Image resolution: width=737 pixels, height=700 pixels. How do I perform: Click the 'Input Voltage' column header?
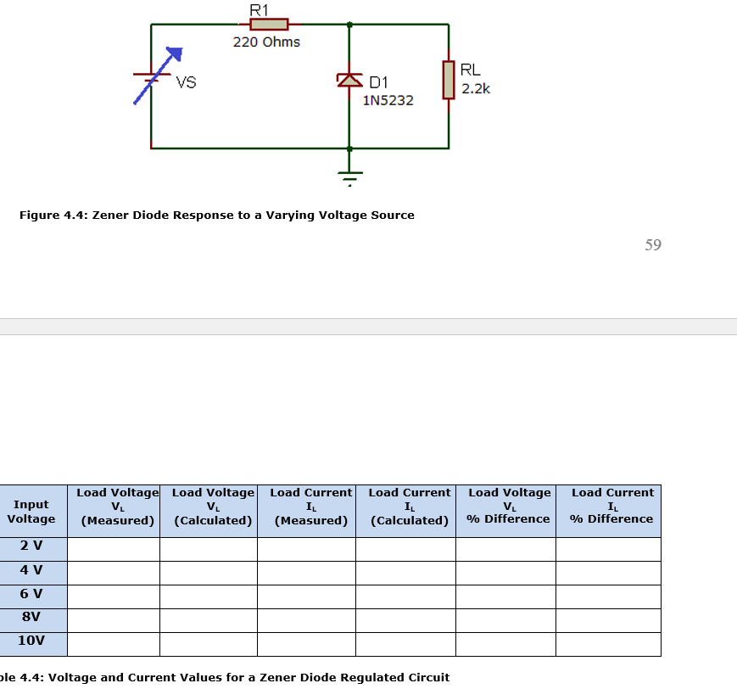[31, 512]
